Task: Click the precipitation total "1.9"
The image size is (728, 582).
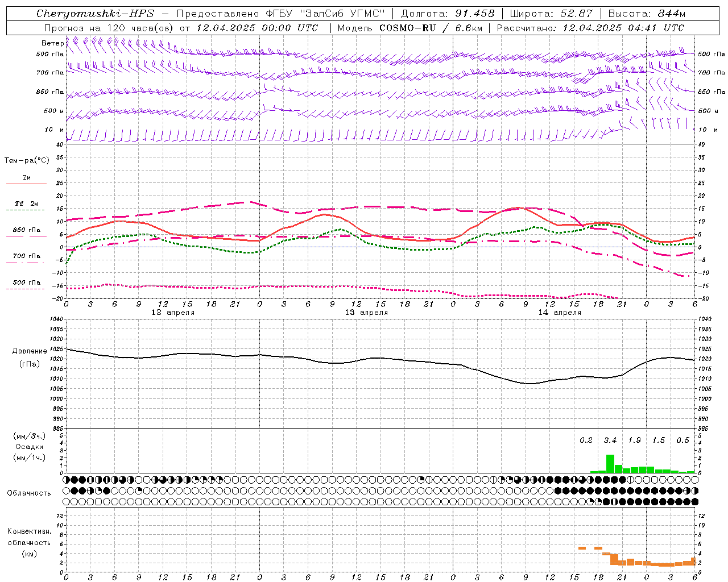Action: [634, 440]
